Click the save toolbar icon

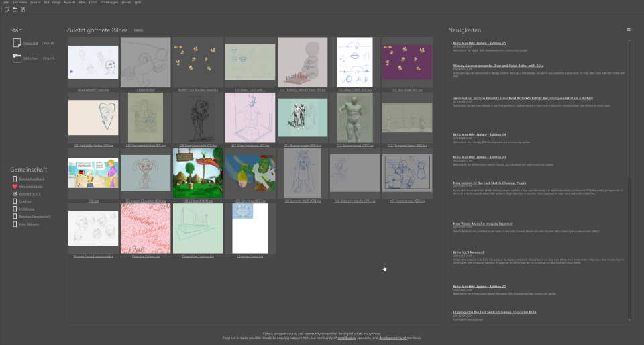click(x=23, y=9)
